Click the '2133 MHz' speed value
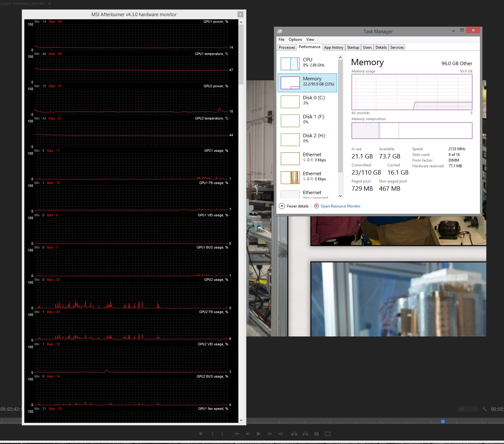The width and height of the screenshot is (504, 444). (x=457, y=149)
